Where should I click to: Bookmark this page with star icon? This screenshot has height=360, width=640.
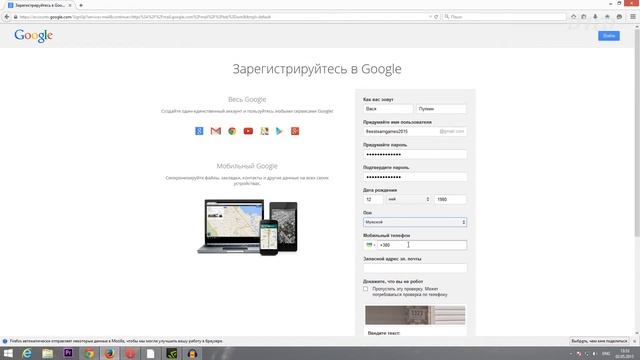(573, 17)
